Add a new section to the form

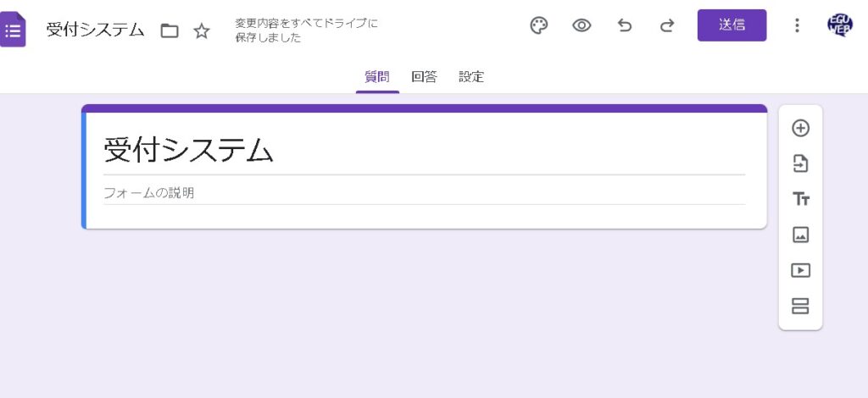click(x=800, y=306)
